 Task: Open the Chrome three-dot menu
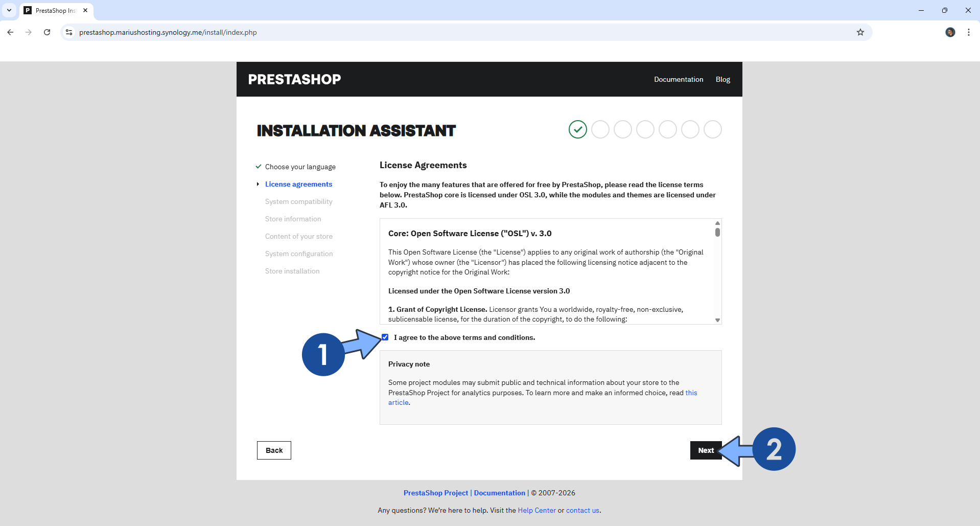click(x=968, y=32)
